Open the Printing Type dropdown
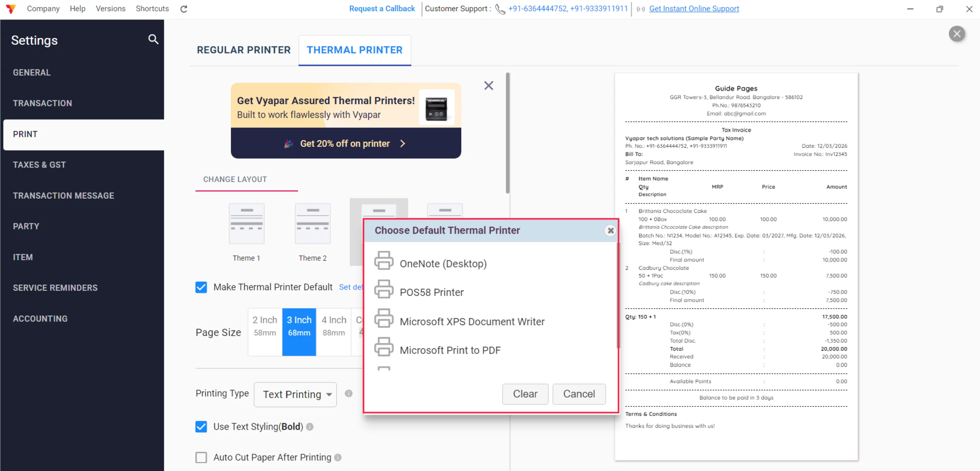Screen dimensions: 980x471 click(x=295, y=394)
